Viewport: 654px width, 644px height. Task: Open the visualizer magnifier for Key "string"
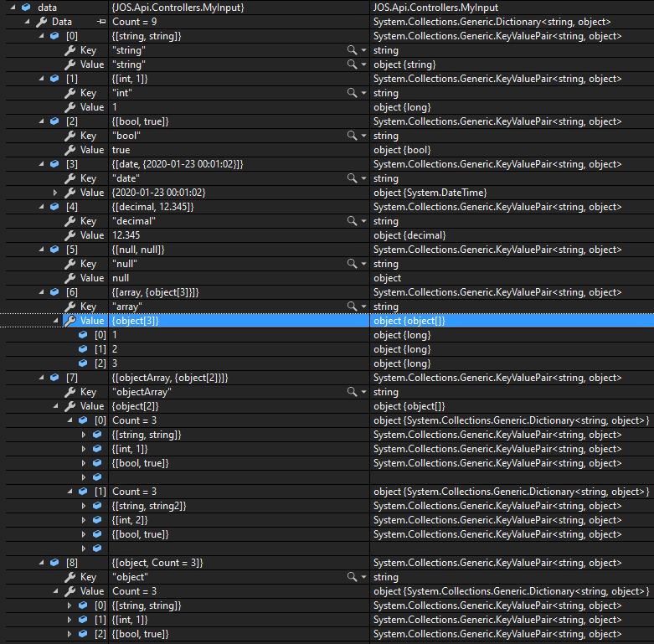point(352,50)
